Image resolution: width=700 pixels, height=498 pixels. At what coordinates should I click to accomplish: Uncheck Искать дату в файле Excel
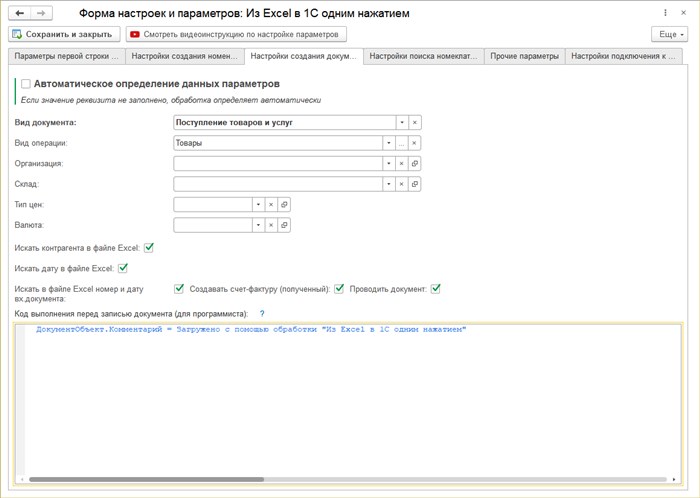pos(123,268)
